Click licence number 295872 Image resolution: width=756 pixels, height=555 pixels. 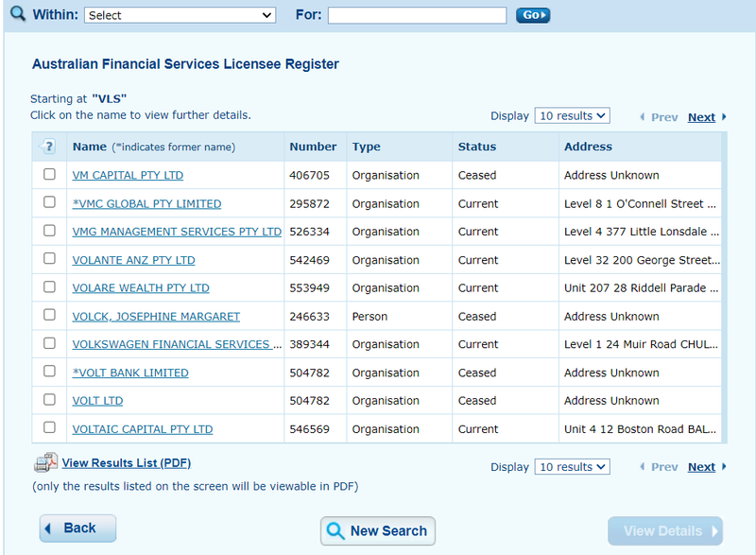click(x=309, y=204)
